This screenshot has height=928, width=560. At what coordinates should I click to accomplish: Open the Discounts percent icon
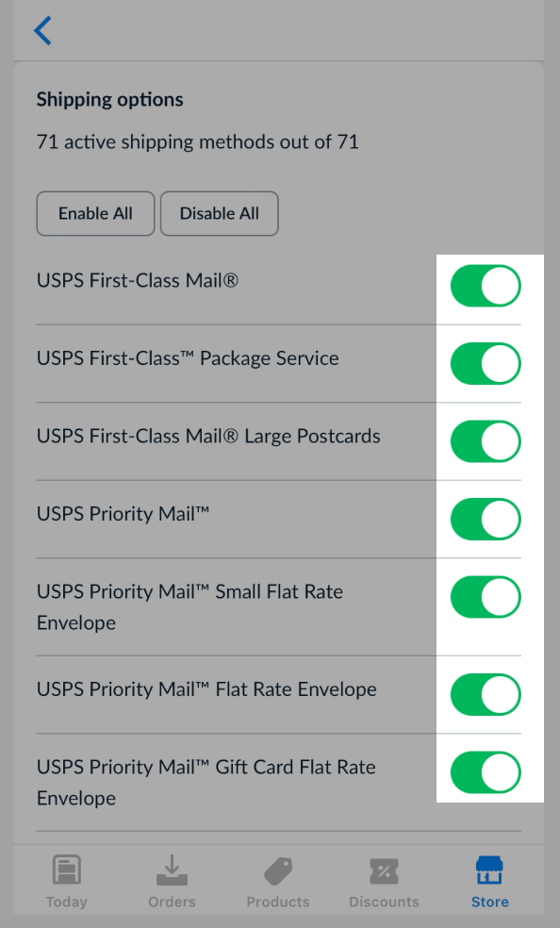click(x=384, y=870)
